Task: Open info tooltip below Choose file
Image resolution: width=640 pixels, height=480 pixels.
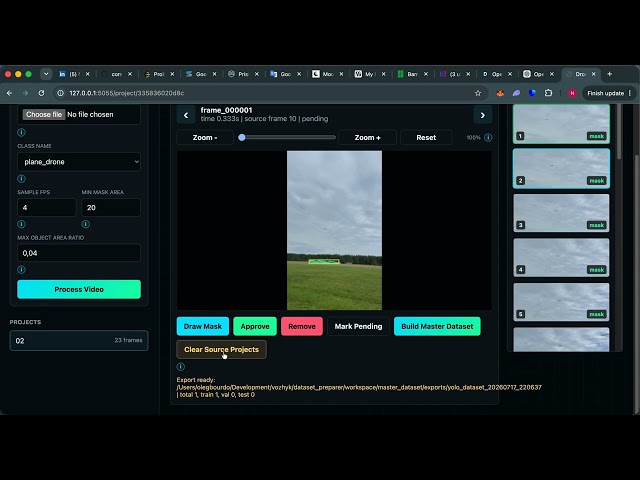Action: 22,132
